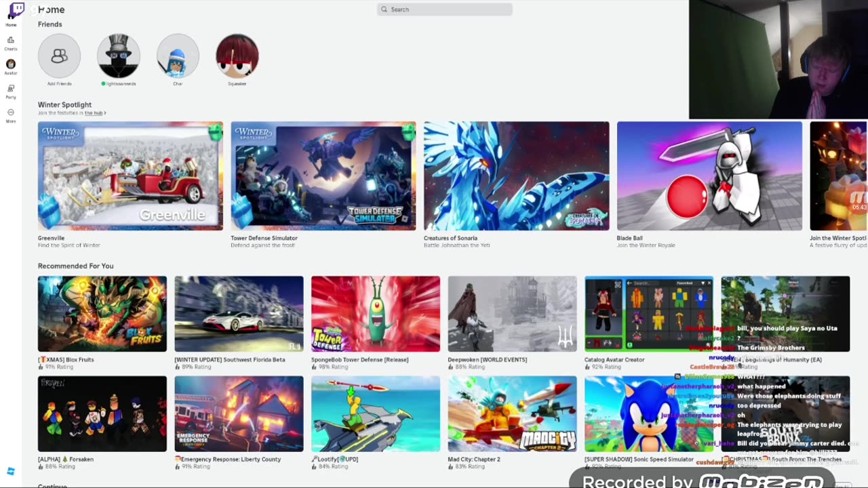Screen dimensions: 868x488
Task: Open the Lootify game thumbnail
Action: click(x=376, y=413)
